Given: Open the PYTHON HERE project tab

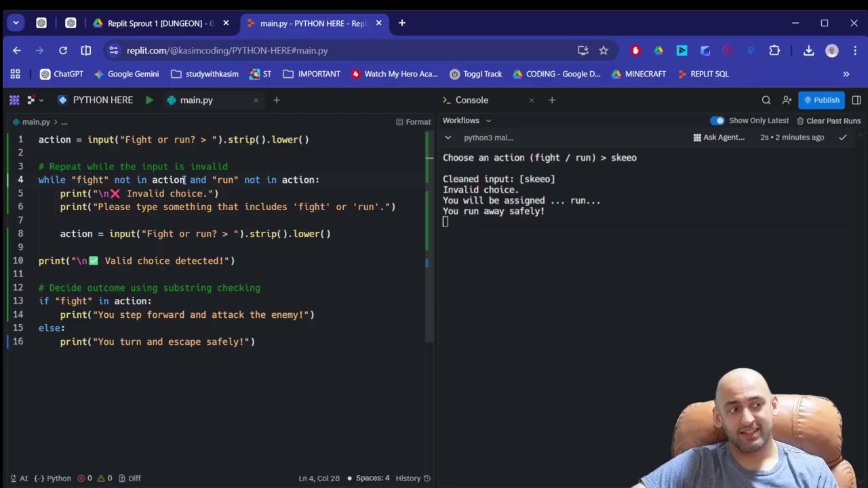Looking at the screenshot, I should coord(96,100).
